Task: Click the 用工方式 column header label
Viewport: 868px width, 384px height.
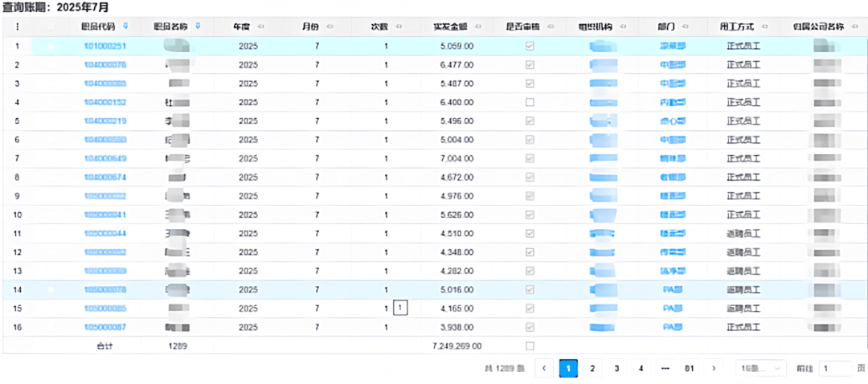Action: [x=739, y=27]
